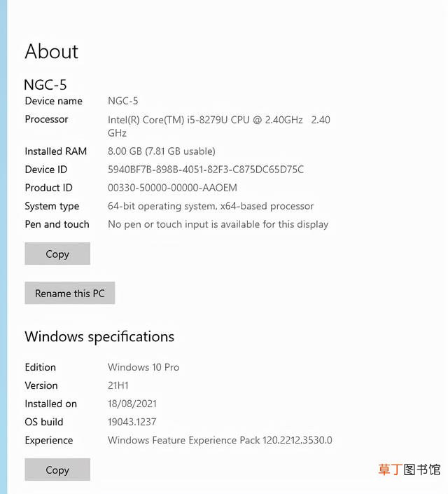Click the About page heading
Screen dimensions: 448x494
coord(52,51)
